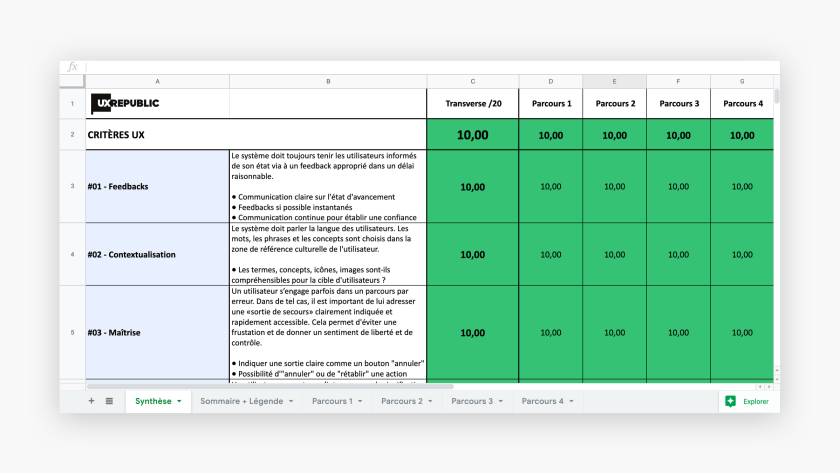Image resolution: width=840 pixels, height=473 pixels.
Task: Select the Parcours 4 total in row 2
Action: (x=742, y=134)
